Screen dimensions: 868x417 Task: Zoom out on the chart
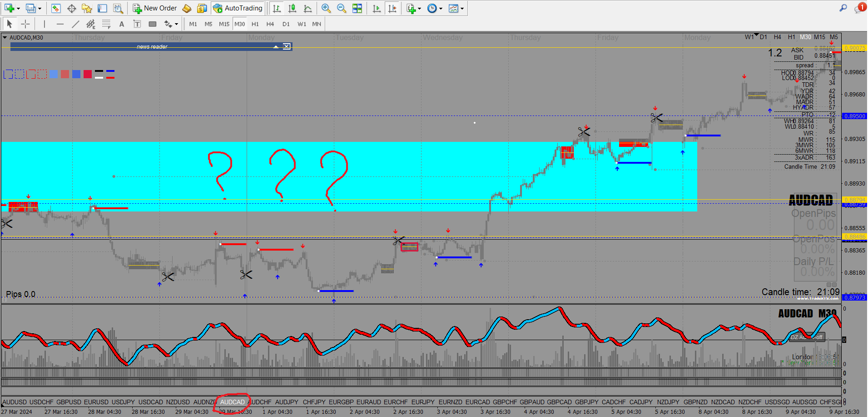click(342, 8)
